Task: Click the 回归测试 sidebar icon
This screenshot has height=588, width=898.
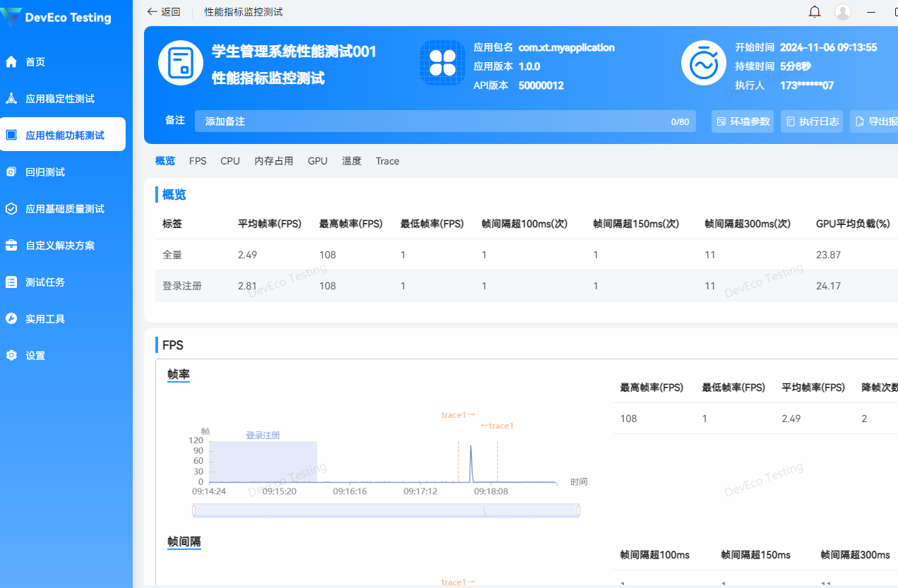Action: tap(11, 172)
